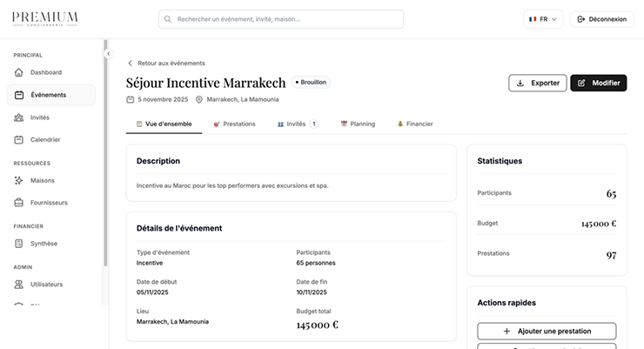Click the Exporter button
Image resolution: width=644 pixels, height=349 pixels.
click(537, 83)
